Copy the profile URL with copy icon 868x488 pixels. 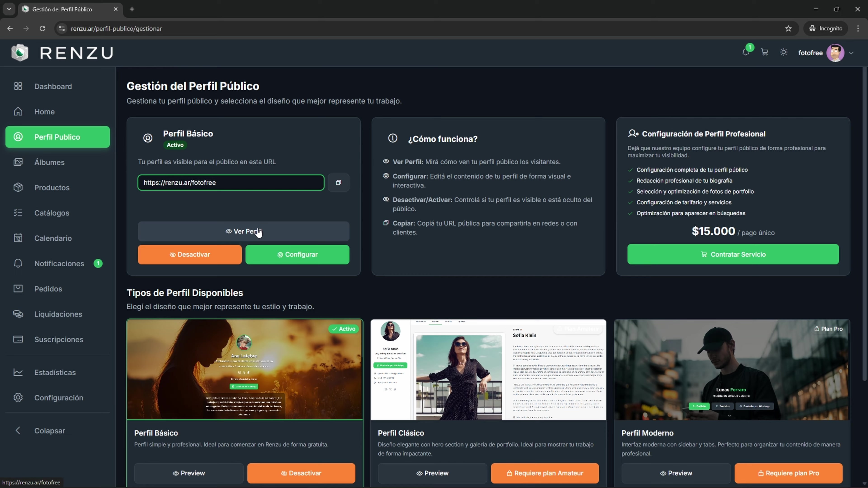[338, 183]
